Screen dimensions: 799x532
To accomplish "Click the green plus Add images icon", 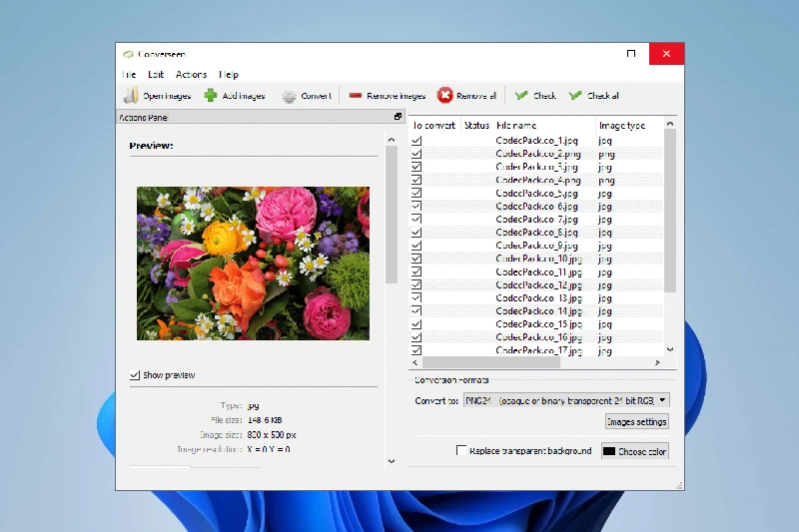I will [x=211, y=96].
